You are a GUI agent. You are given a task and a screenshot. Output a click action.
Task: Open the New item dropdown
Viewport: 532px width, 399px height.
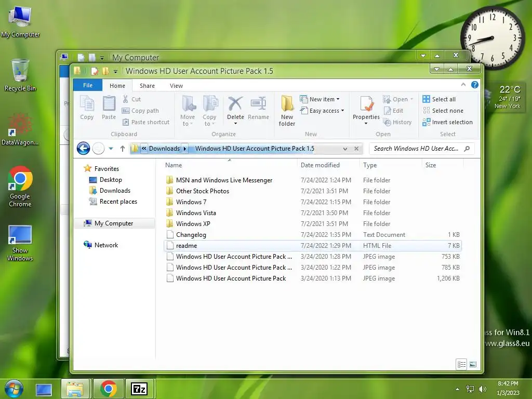320,99
